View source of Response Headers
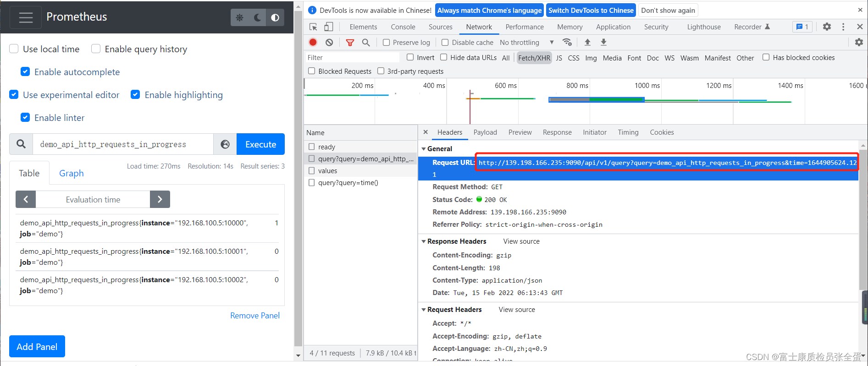Screen dimensions: 868x366 coord(521,241)
